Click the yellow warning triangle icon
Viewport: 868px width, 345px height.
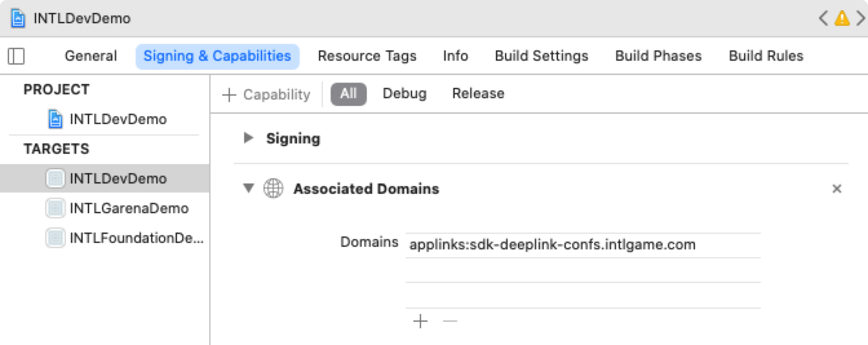(842, 18)
